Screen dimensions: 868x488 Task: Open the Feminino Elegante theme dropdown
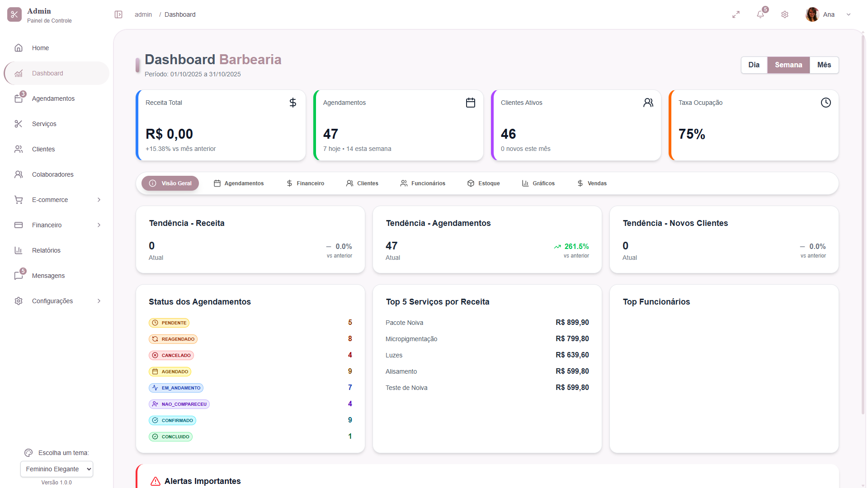tap(57, 469)
